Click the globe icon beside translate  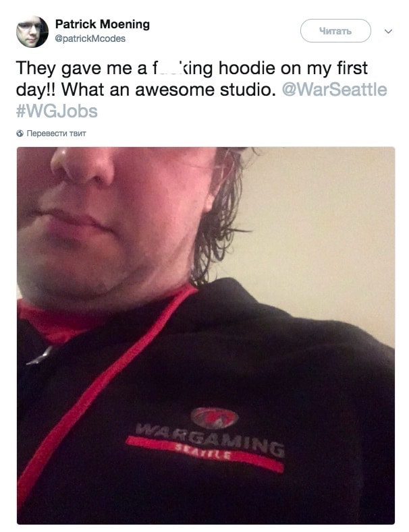click(20, 134)
